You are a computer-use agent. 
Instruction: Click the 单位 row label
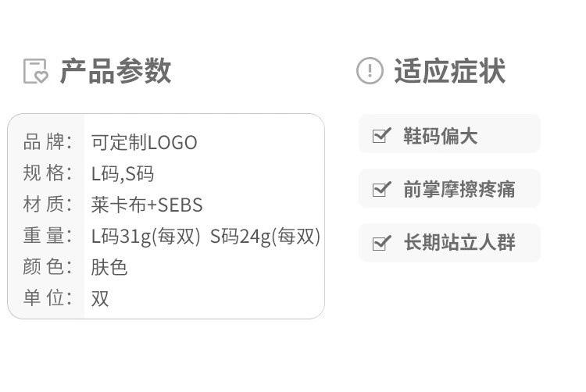click(47, 298)
